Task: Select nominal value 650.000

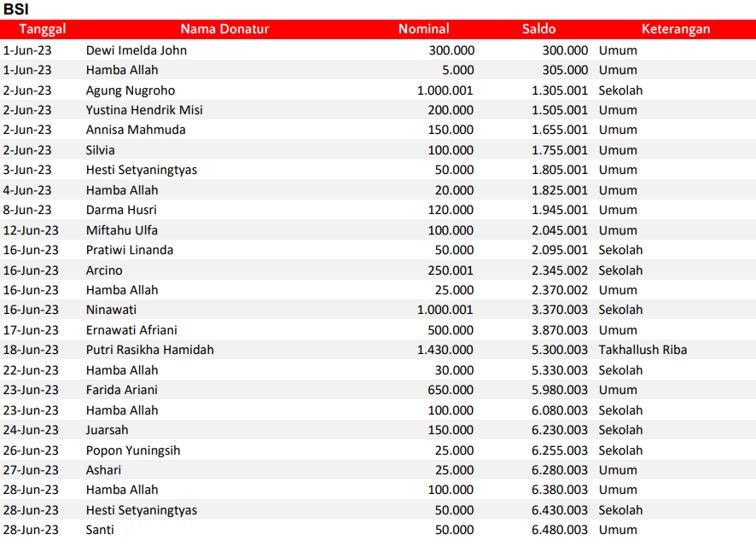Action: tap(451, 390)
